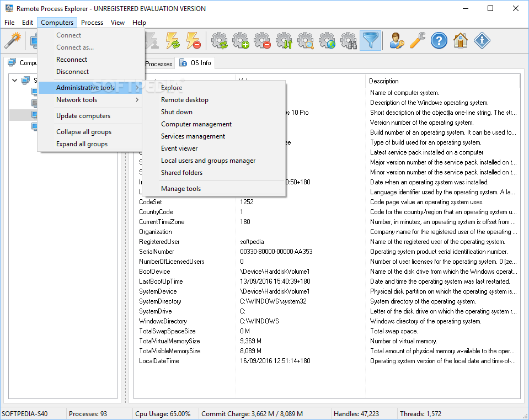Choose Reconnect from Computers menu
Screen dimensions: 529x420
(x=90, y=60)
